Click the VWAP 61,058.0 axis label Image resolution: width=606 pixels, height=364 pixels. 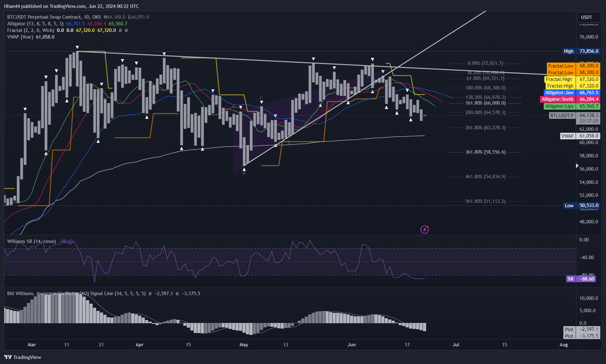point(580,136)
